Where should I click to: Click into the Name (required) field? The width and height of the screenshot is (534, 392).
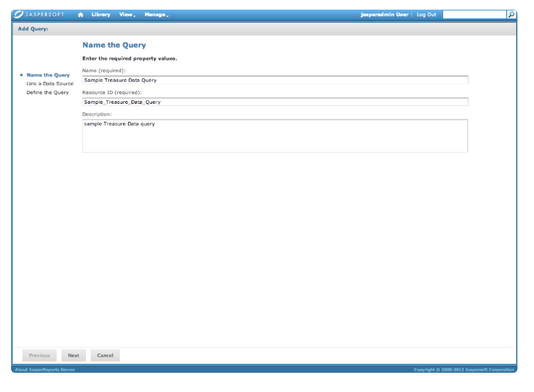tap(275, 80)
